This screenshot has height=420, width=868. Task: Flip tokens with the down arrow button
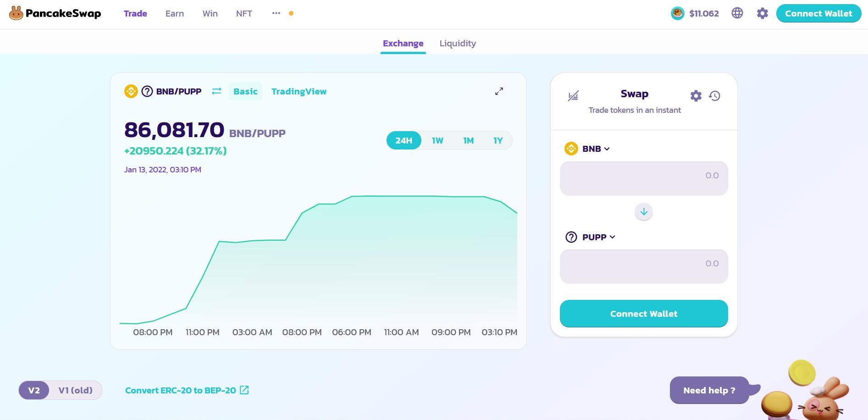(x=643, y=212)
